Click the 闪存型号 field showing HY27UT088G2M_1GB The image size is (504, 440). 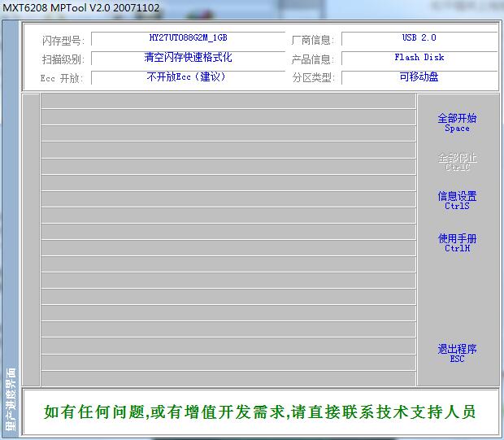pyautogui.click(x=189, y=38)
